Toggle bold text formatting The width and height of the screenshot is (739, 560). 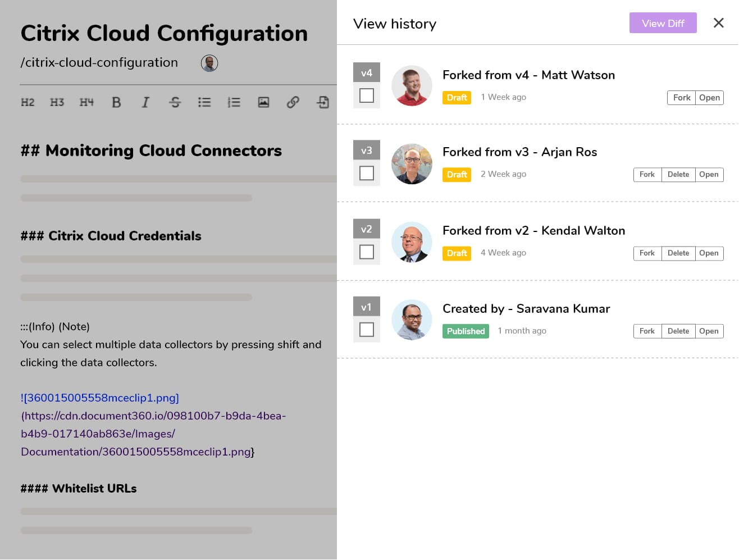[x=116, y=102]
